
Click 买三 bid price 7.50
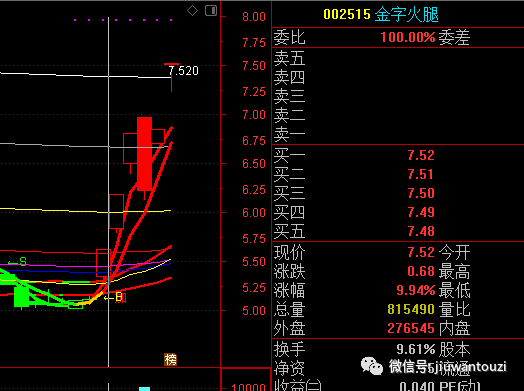coord(421,193)
